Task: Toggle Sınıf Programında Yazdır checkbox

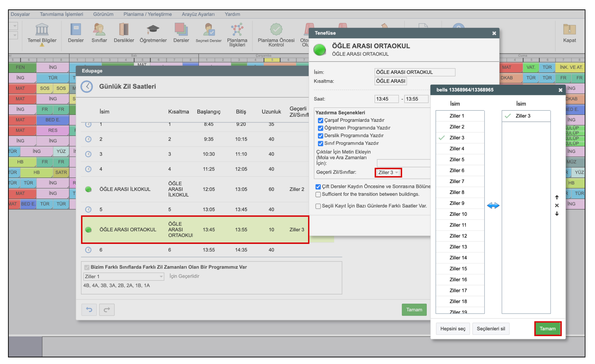Action: pos(320,143)
